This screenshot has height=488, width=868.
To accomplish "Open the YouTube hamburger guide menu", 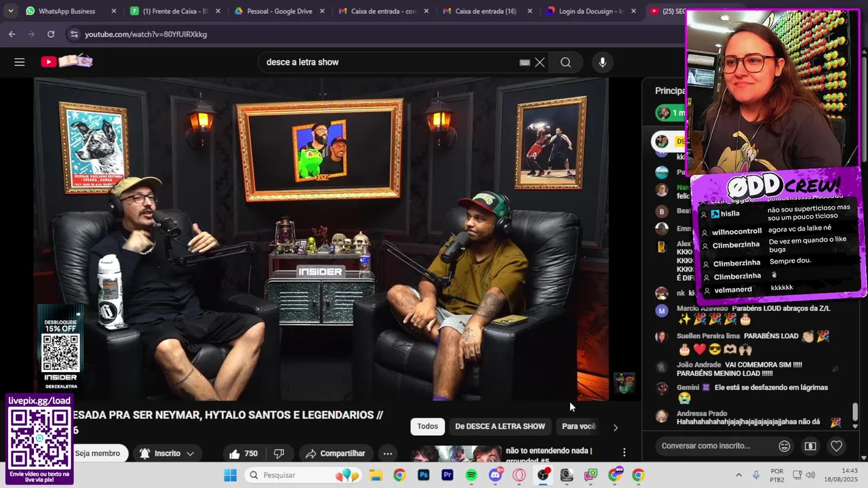I will 20,62.
